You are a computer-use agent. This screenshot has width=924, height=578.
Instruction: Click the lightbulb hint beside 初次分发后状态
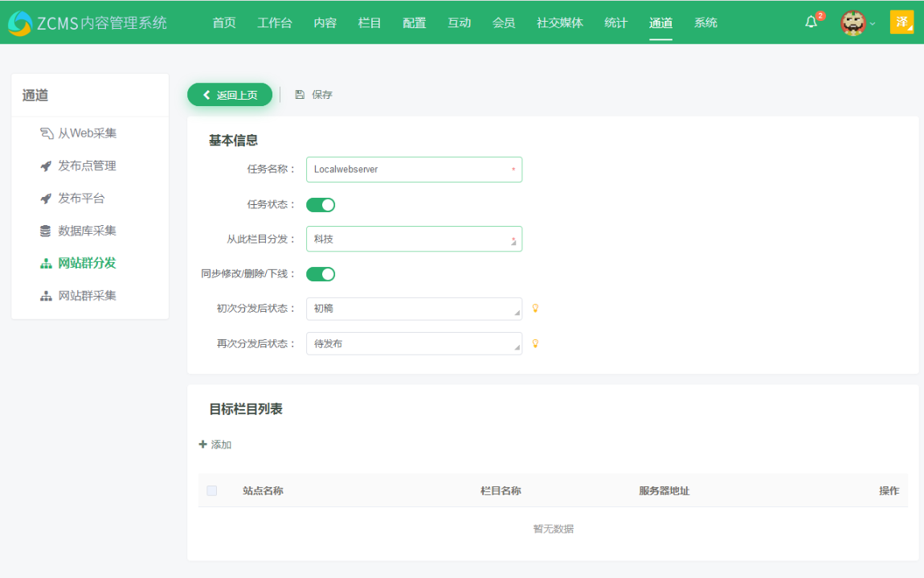click(535, 308)
